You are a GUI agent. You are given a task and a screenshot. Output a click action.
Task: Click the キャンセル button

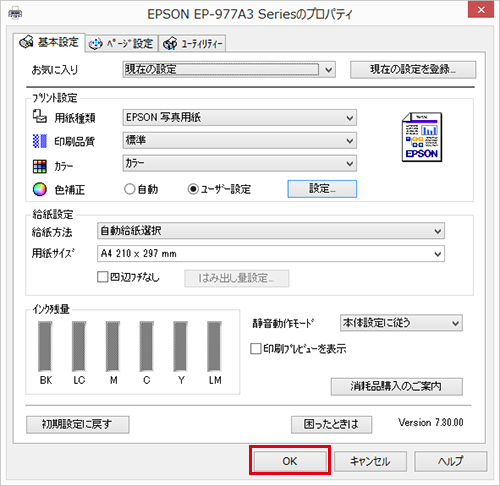tap(370, 461)
